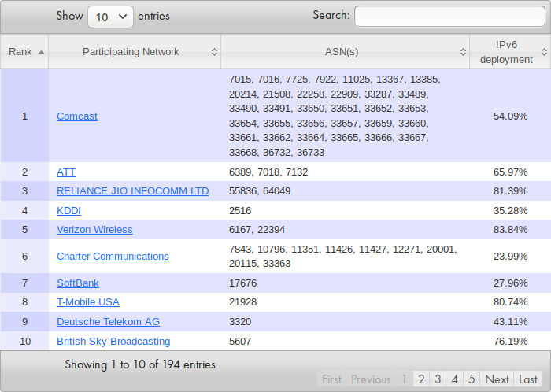The width and height of the screenshot is (551, 392).
Task: Click British Sky's 76.19% value
Action: (x=510, y=342)
